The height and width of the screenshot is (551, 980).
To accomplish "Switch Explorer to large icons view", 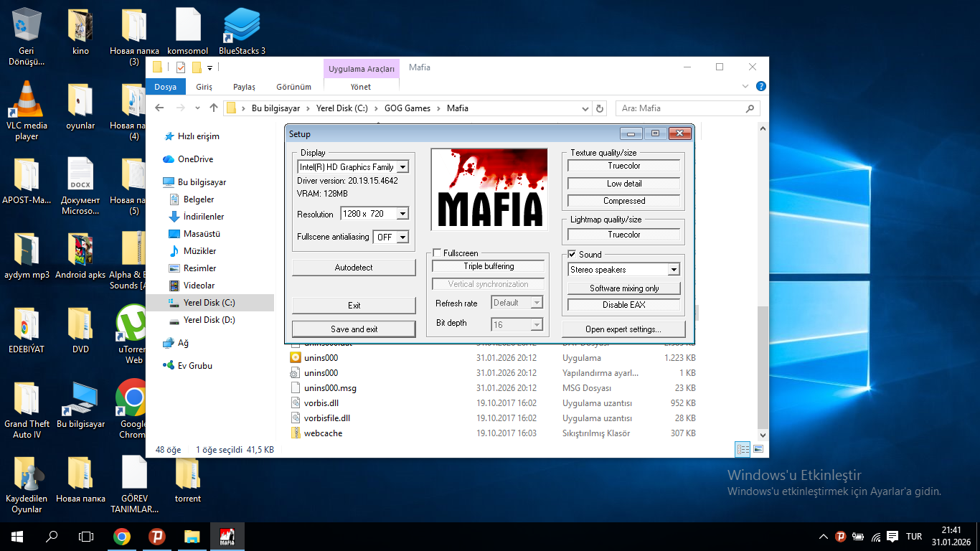I will 757,449.
